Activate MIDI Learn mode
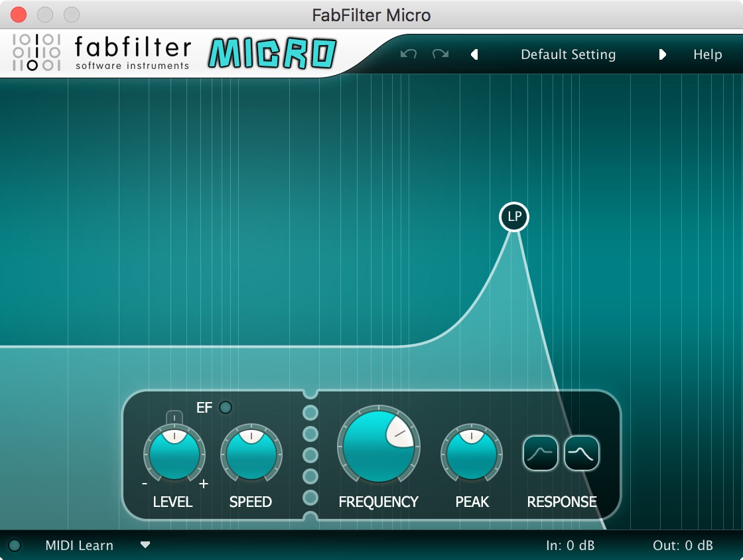 tap(78, 545)
